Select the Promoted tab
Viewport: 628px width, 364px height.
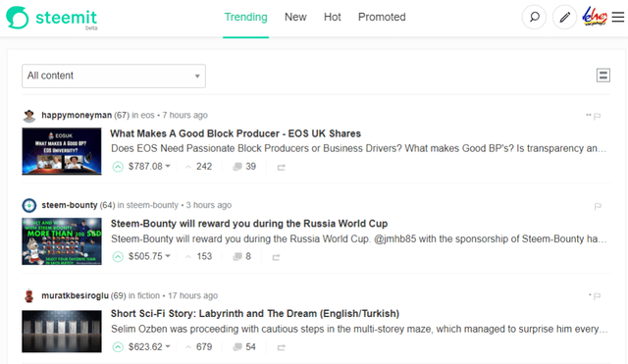tap(382, 17)
